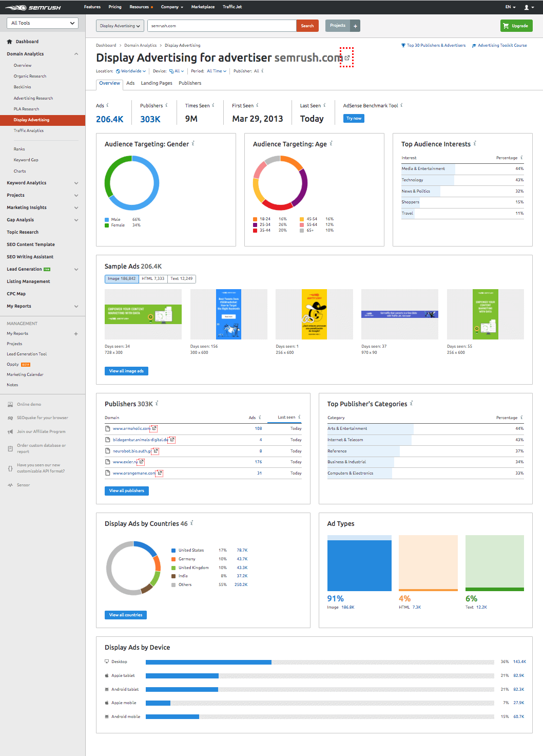Open the Period All Time dropdown
The image size is (543, 756).
coord(217,71)
